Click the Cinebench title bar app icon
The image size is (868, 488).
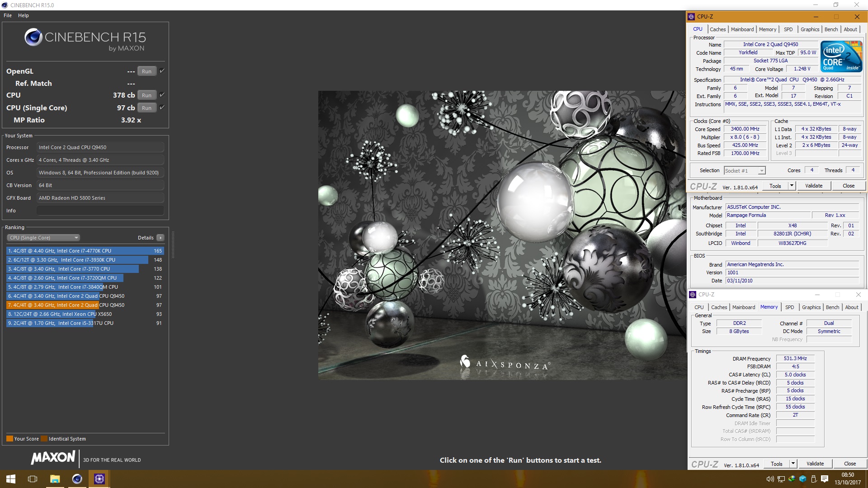(x=5, y=5)
